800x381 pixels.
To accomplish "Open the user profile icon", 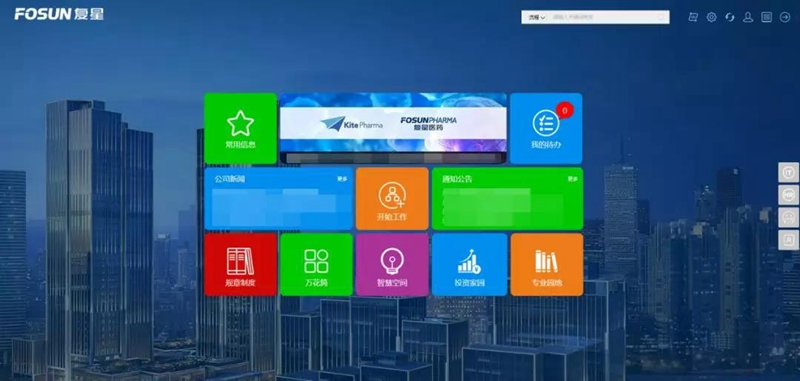I will [748, 17].
